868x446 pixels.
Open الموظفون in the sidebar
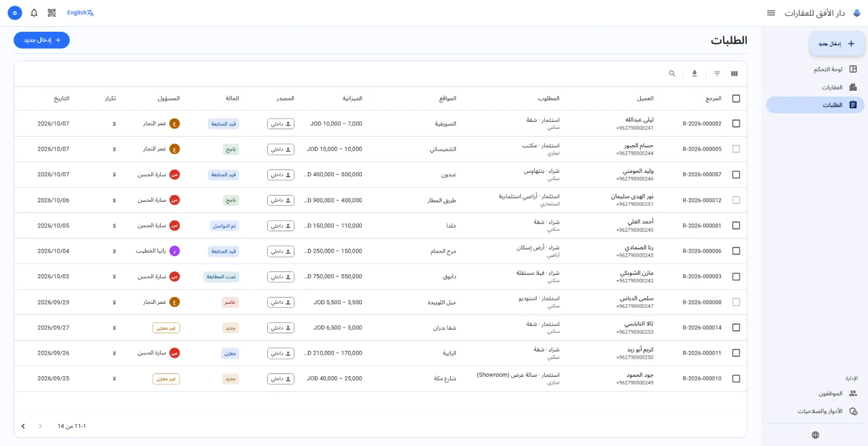pyautogui.click(x=815, y=393)
